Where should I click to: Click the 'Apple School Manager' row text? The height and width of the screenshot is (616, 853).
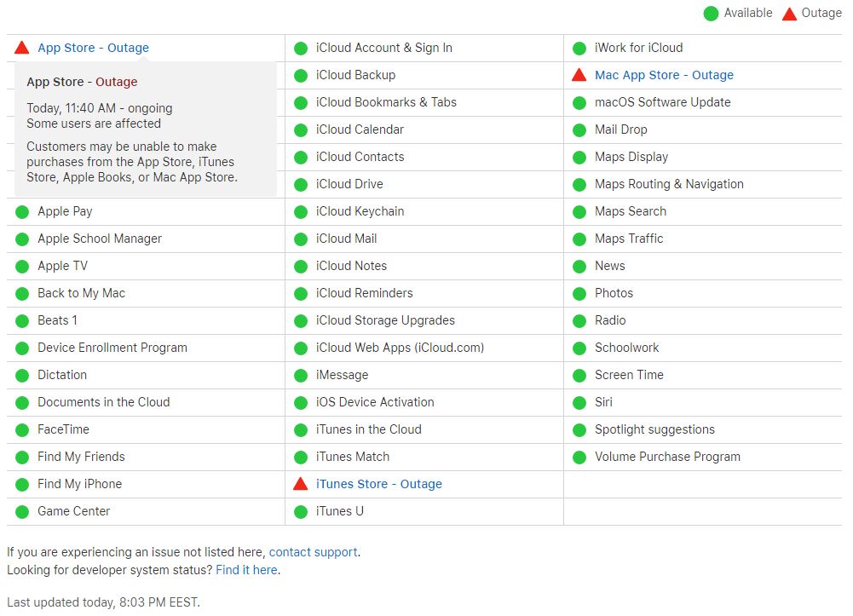[x=100, y=239]
